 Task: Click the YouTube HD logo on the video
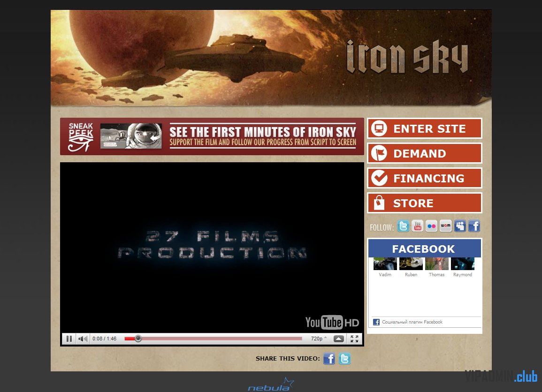(332, 322)
